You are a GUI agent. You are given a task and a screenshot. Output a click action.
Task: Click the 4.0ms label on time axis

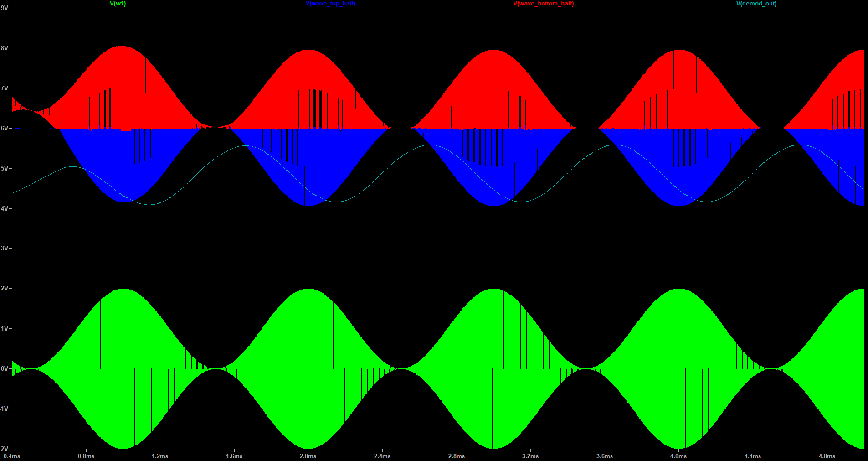point(678,456)
